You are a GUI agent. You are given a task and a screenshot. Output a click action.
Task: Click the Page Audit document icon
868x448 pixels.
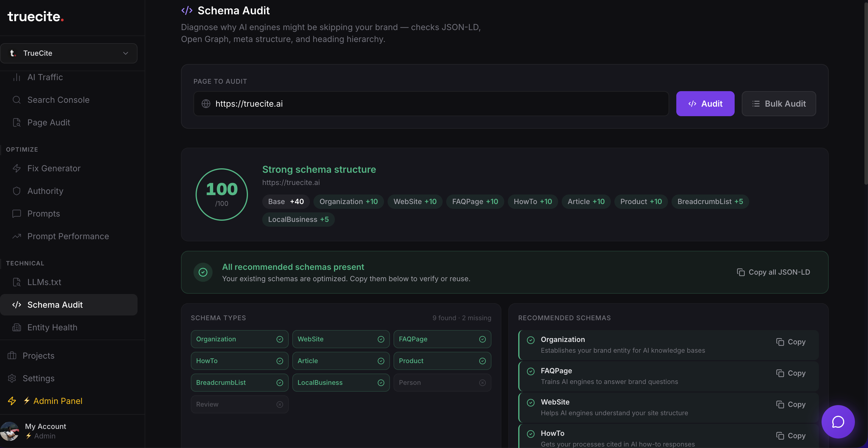(16, 122)
